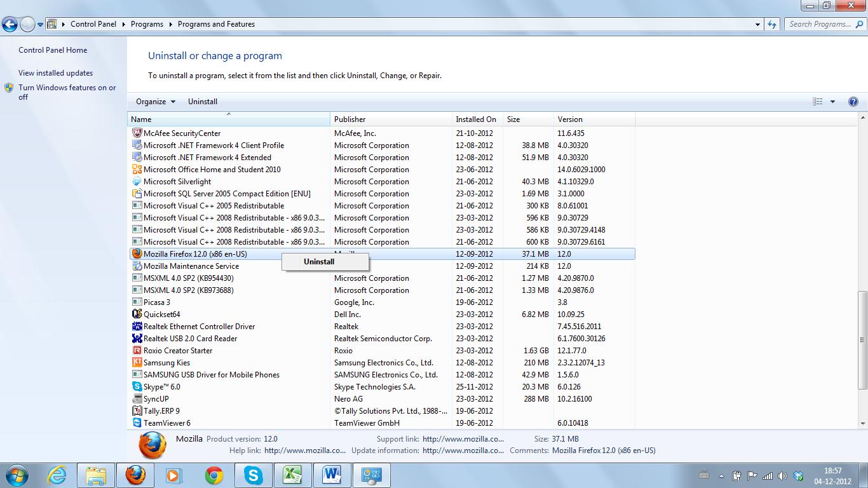This screenshot has width=868, height=488.
Task: Click the refresh button beside the address bar
Action: [772, 24]
